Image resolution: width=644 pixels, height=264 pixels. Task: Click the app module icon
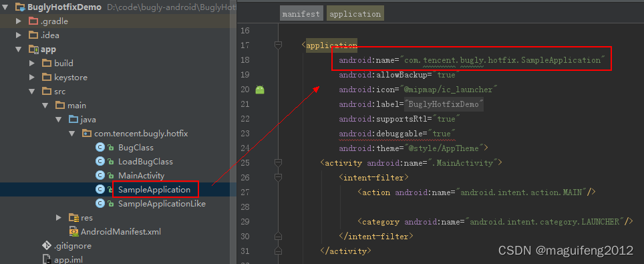pyautogui.click(x=33, y=49)
